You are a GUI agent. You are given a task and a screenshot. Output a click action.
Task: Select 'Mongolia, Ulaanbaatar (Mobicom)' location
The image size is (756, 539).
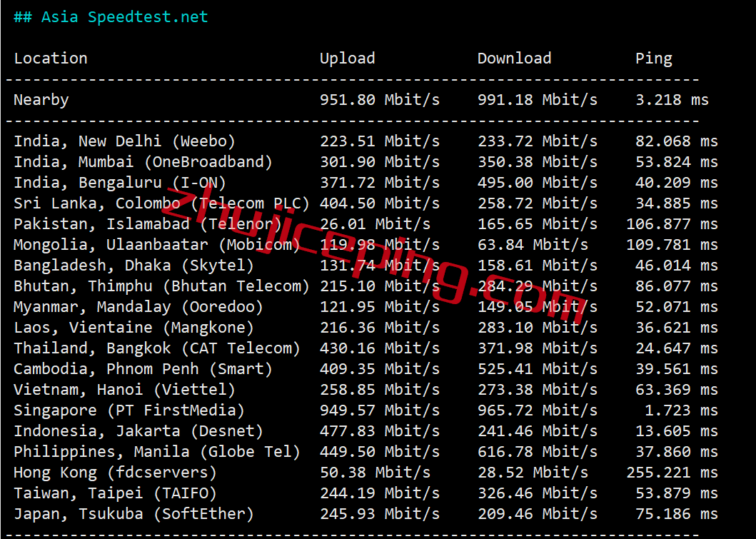(x=156, y=245)
